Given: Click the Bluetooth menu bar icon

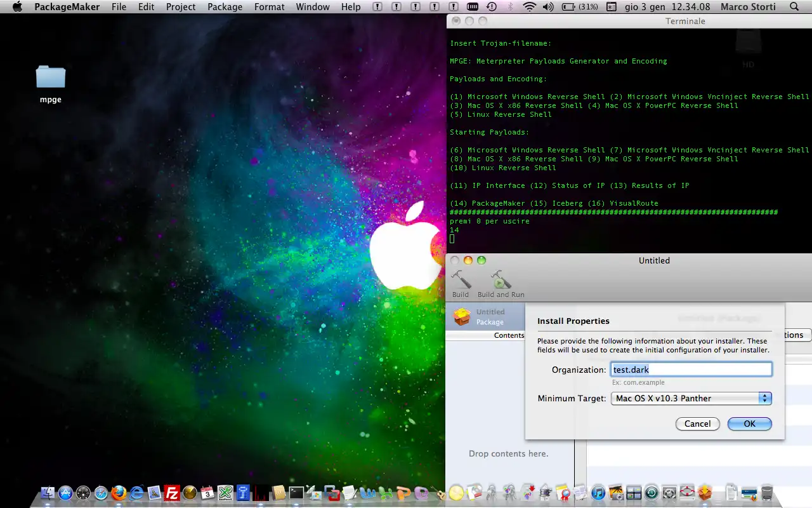Looking at the screenshot, I should (511, 7).
